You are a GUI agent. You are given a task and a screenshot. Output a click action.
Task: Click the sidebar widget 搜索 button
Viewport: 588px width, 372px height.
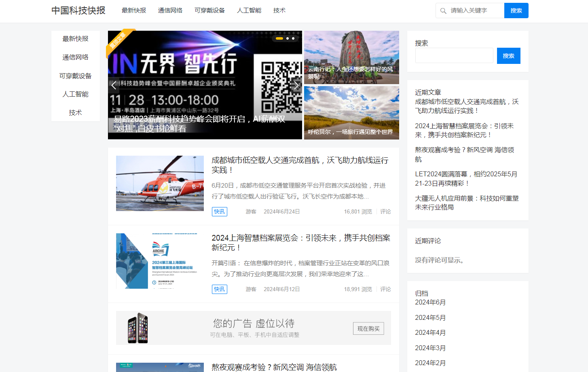pyautogui.click(x=509, y=56)
